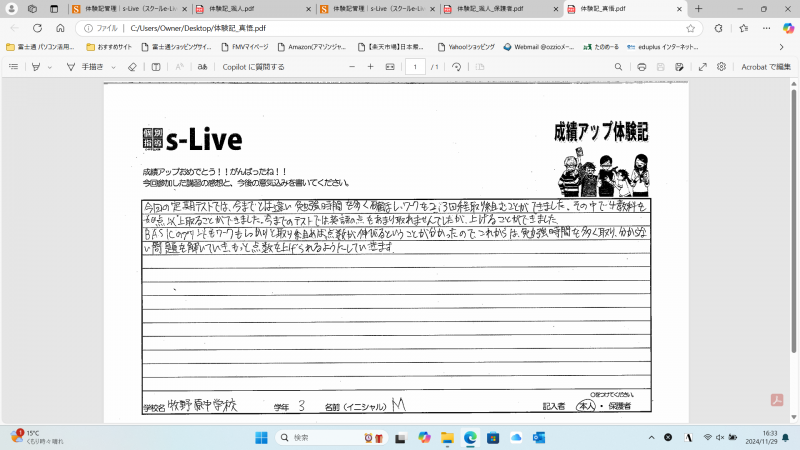Click the Acrobat floating icon beside the page
Screen dimensions: 800x450
coord(777,400)
